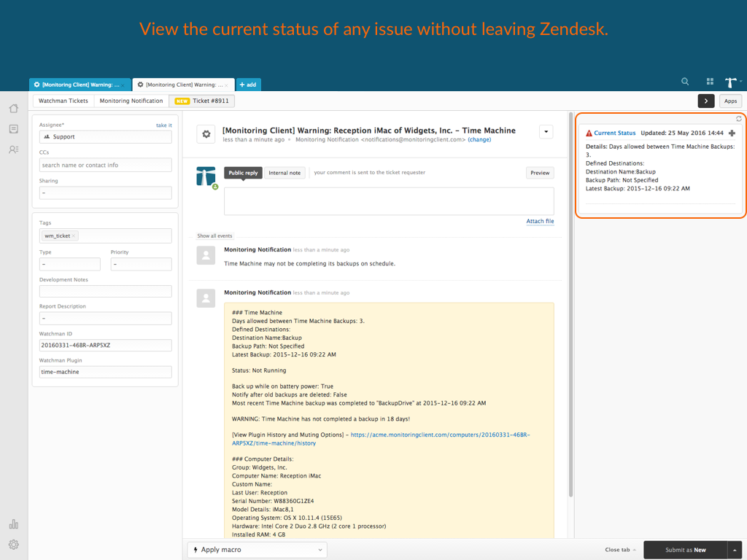Switch to the Watchman Tickets tab
Viewport: 747px width, 560px height.
point(63,101)
